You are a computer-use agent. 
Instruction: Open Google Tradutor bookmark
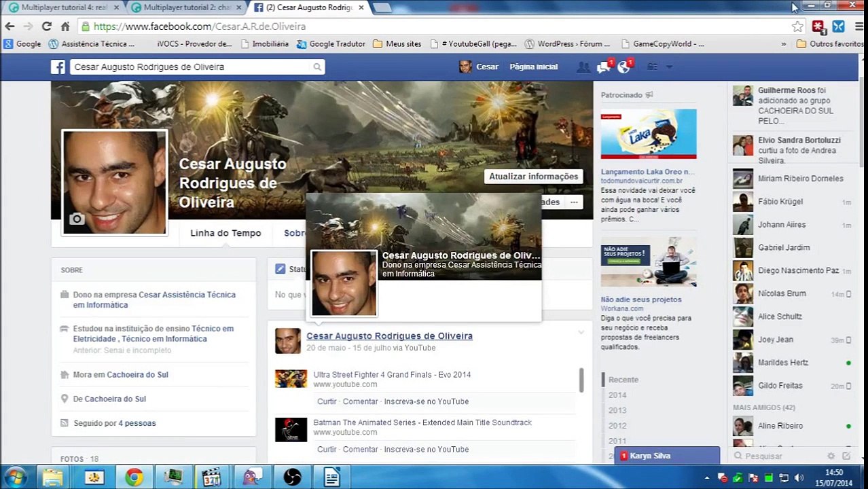(x=331, y=43)
